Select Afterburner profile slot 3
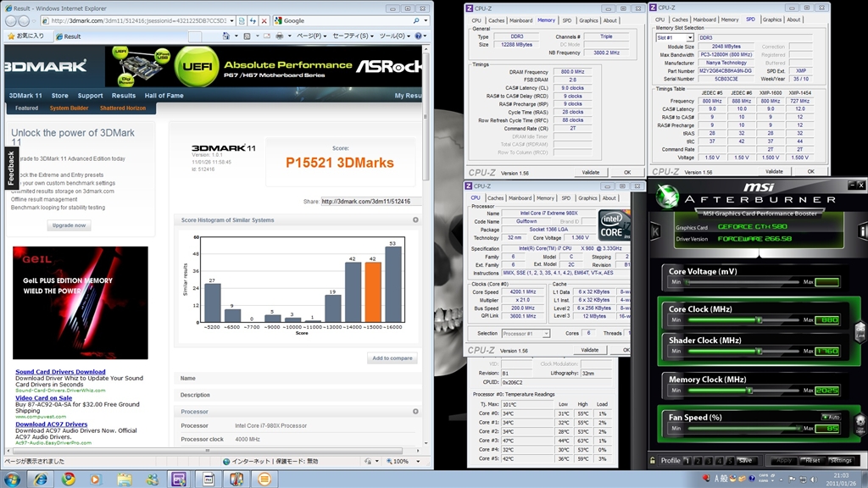This screenshot has width=868, height=488. 709,460
